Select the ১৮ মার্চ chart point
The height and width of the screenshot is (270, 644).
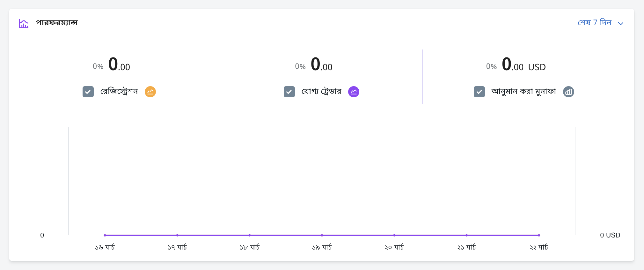pos(250,235)
